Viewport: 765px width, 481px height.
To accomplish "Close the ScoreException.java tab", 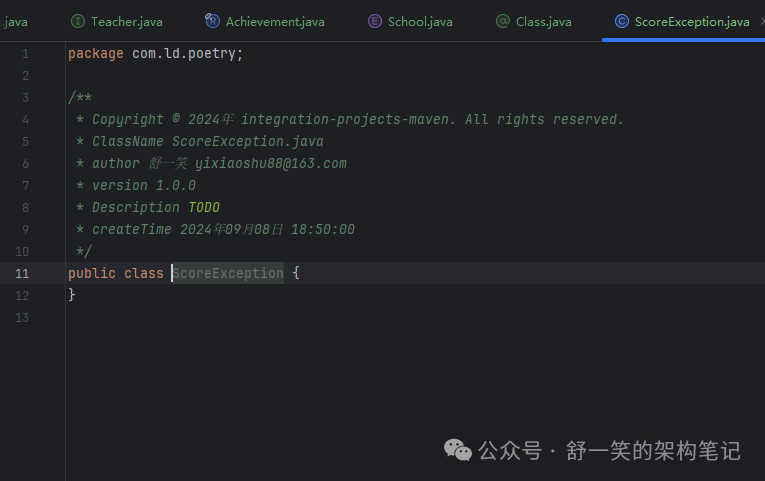I will 762,21.
